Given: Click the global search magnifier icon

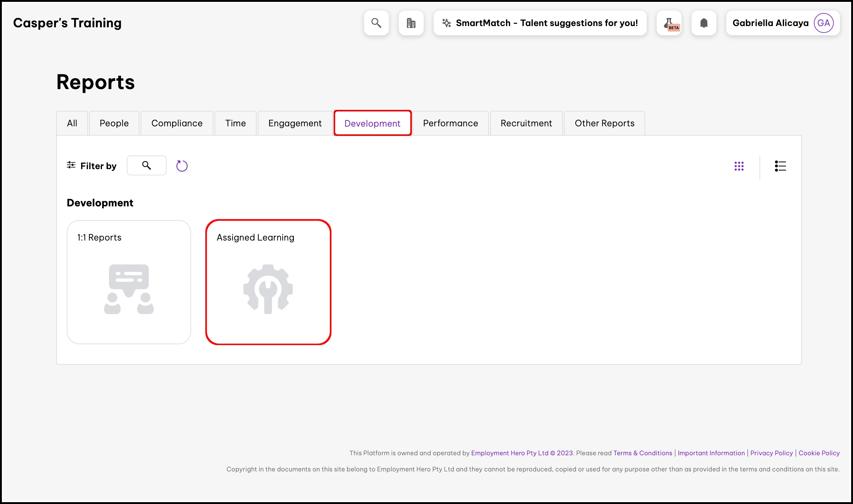Looking at the screenshot, I should 376,23.
